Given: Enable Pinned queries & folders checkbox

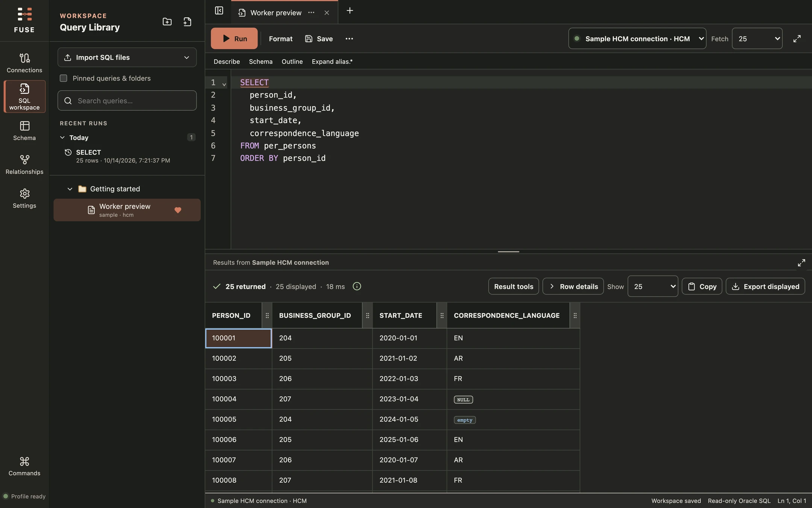Looking at the screenshot, I should pos(64,78).
